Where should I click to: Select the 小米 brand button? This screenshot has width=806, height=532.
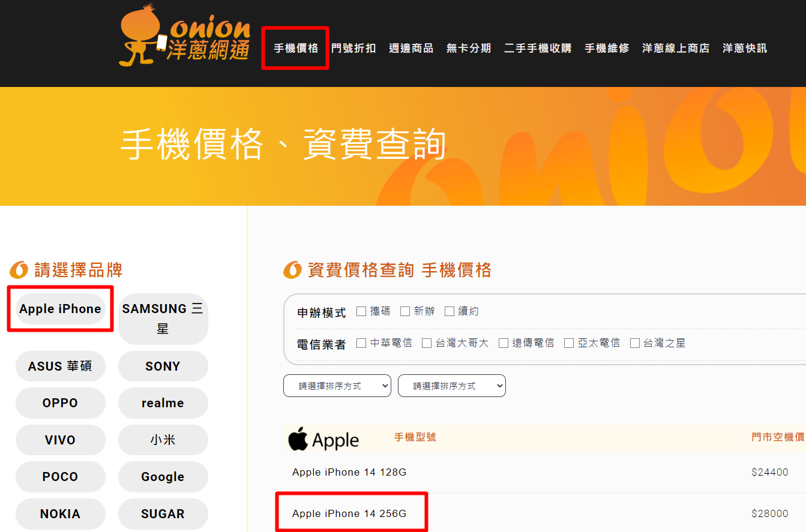tap(163, 440)
